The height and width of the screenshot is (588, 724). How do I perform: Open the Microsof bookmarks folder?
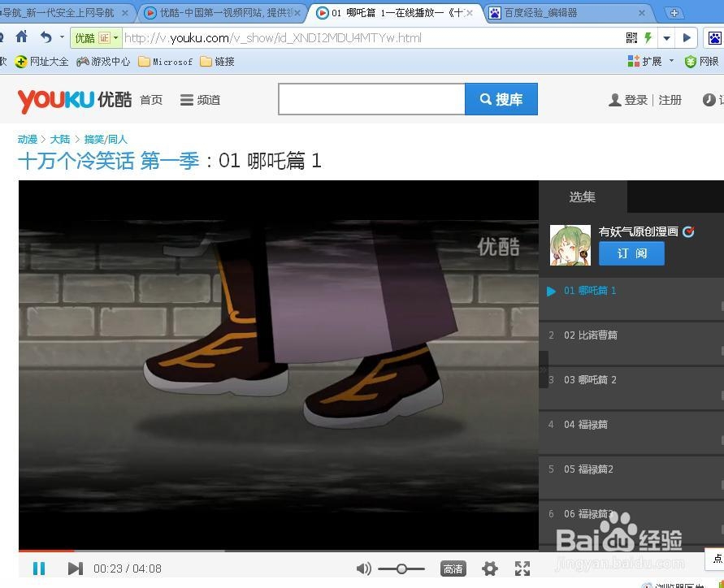(165, 62)
